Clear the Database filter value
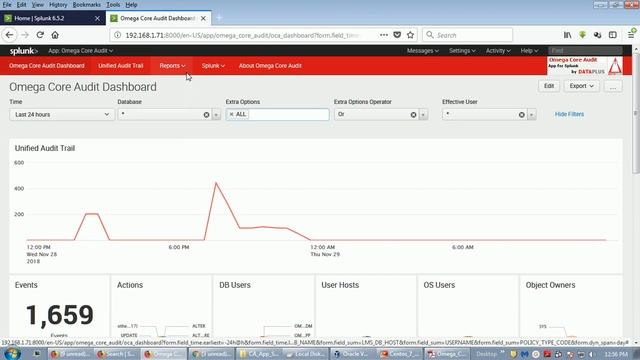Image resolution: width=640 pixels, height=360 pixels. pos(207,115)
